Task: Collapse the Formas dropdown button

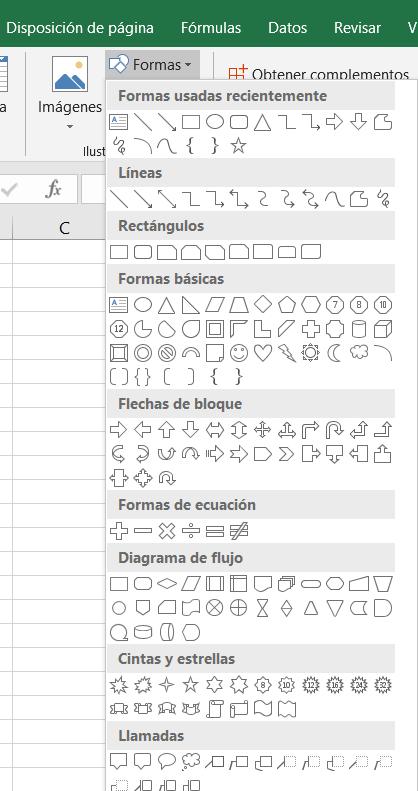Action: pyautogui.click(x=152, y=65)
